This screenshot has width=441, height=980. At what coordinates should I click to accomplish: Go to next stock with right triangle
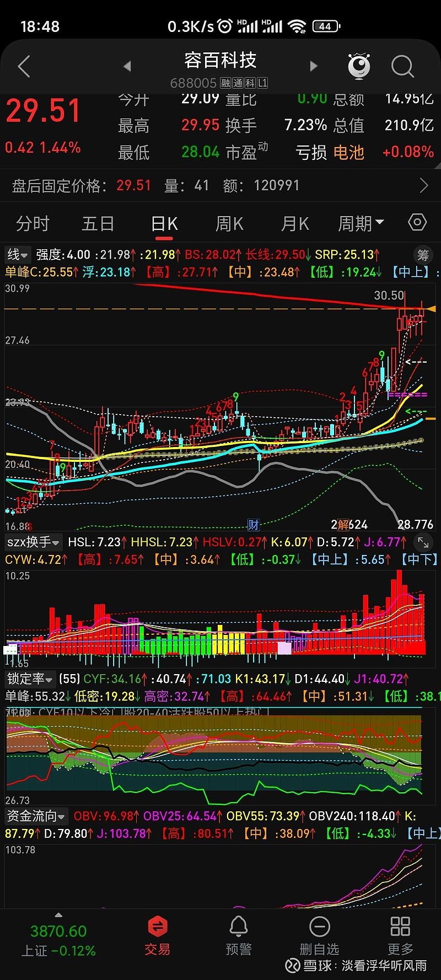pos(314,66)
